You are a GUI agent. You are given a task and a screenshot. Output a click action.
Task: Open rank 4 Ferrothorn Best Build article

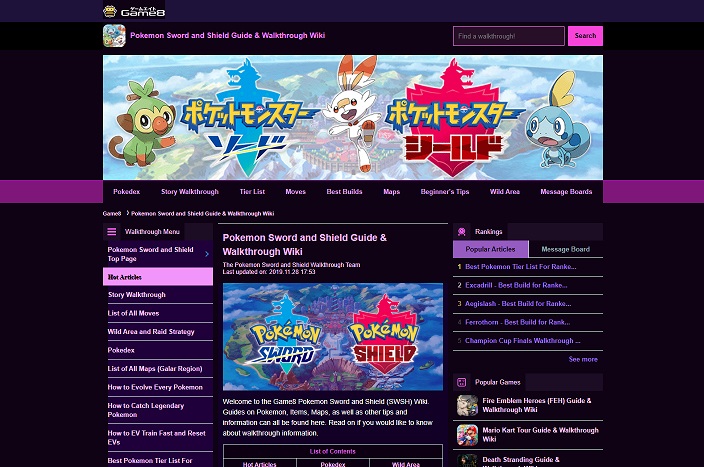pos(518,322)
